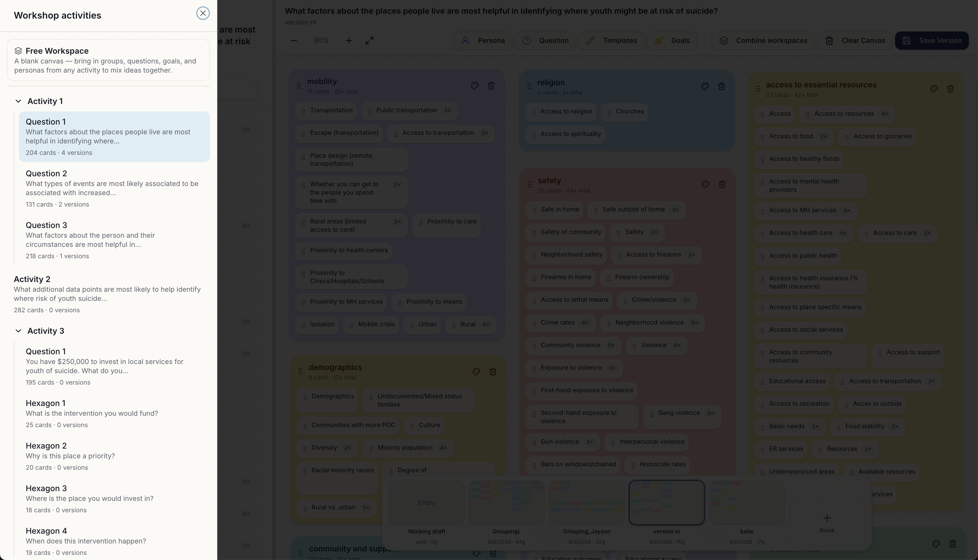This screenshot has width=978, height=560.
Task: Grab the demographics group drag handle
Action: (300, 371)
